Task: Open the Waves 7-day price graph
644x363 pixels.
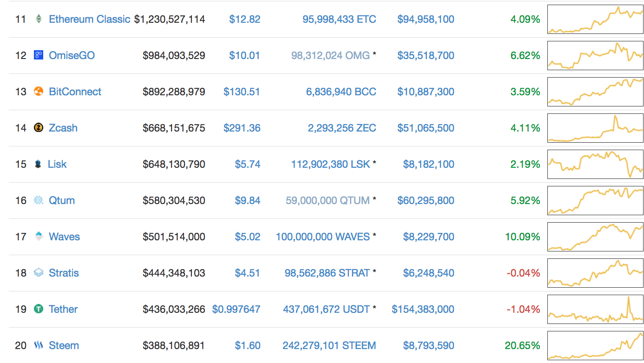Action: coord(595,237)
